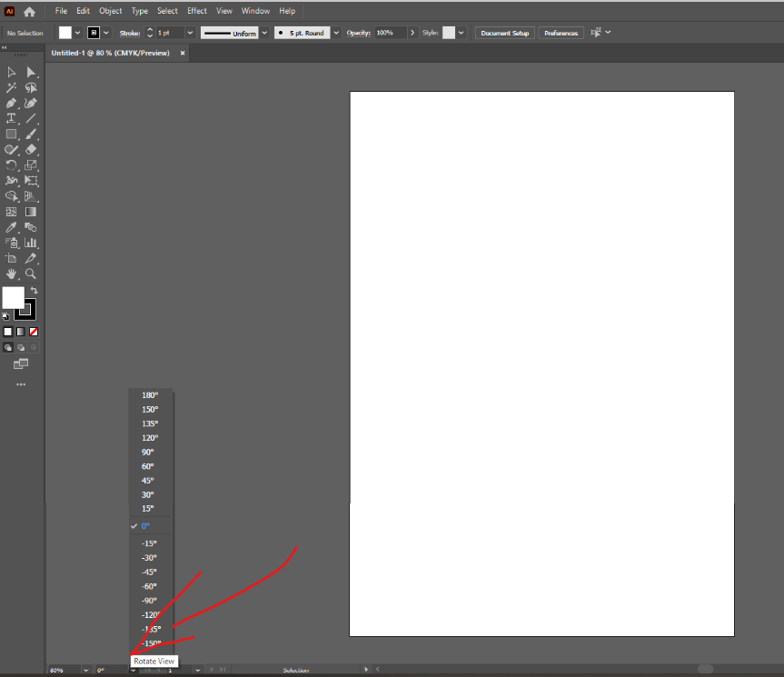The image size is (784, 677).
Task: Select the Free Transform tool
Action: 31,181
